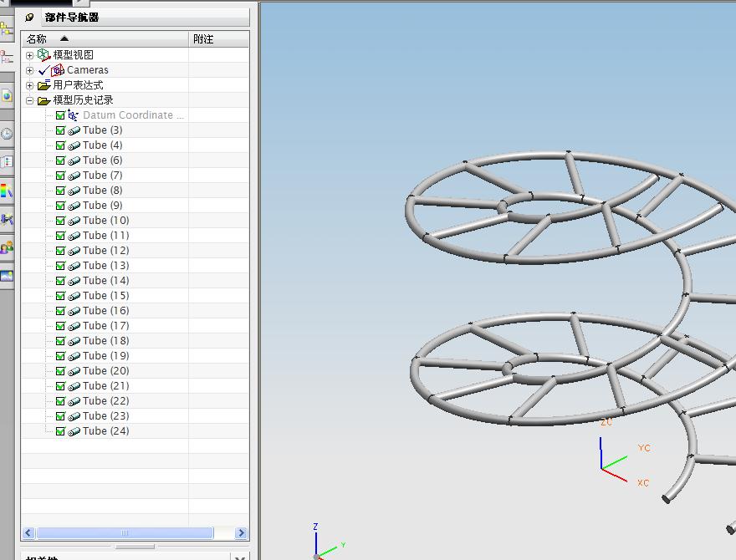Select the Tube (20) row
The image size is (736, 560).
135,371
